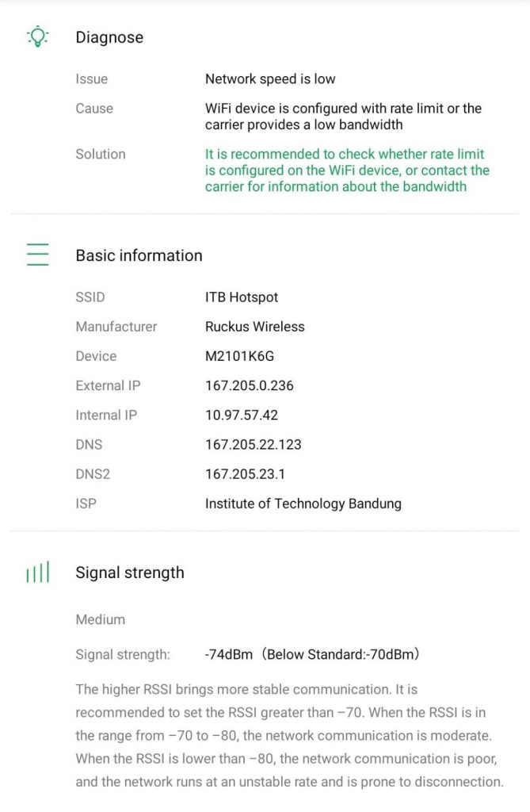This screenshot has height=812, width=530.
Task: Select external IP 167.205.0.236
Action: click(249, 385)
